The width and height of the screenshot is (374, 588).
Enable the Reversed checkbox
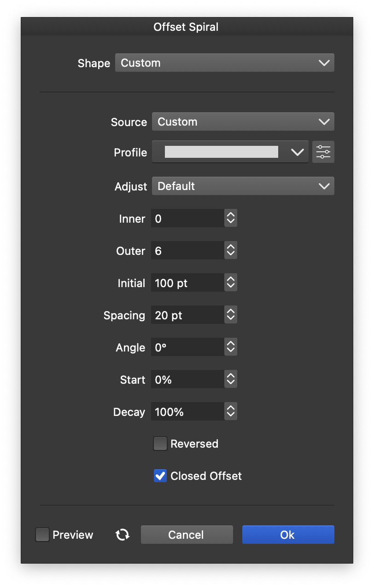(x=160, y=444)
